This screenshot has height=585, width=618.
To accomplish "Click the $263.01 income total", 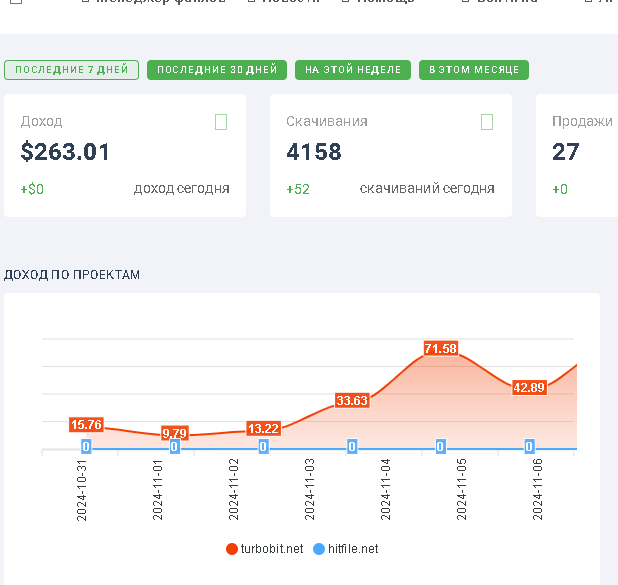I will tap(65, 152).
